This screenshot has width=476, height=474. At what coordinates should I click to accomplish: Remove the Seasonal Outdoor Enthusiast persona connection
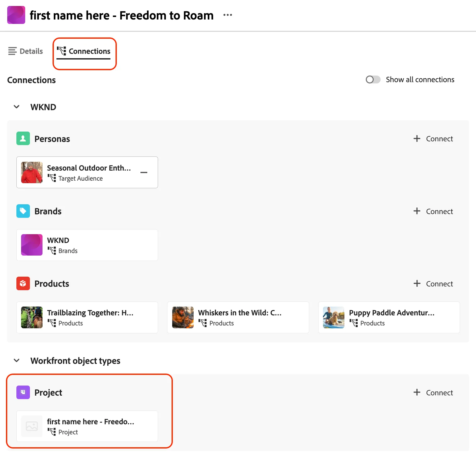[144, 172]
